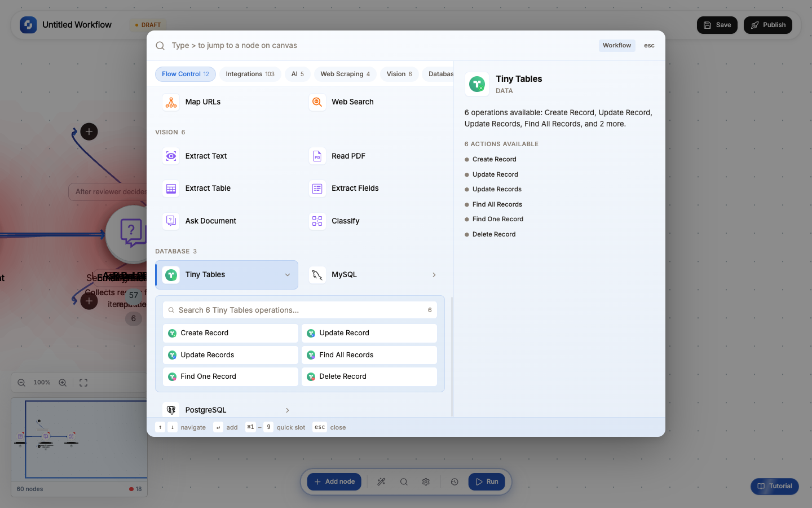Add the Extract Text vision node
The image size is (812, 508).
(x=227, y=156)
